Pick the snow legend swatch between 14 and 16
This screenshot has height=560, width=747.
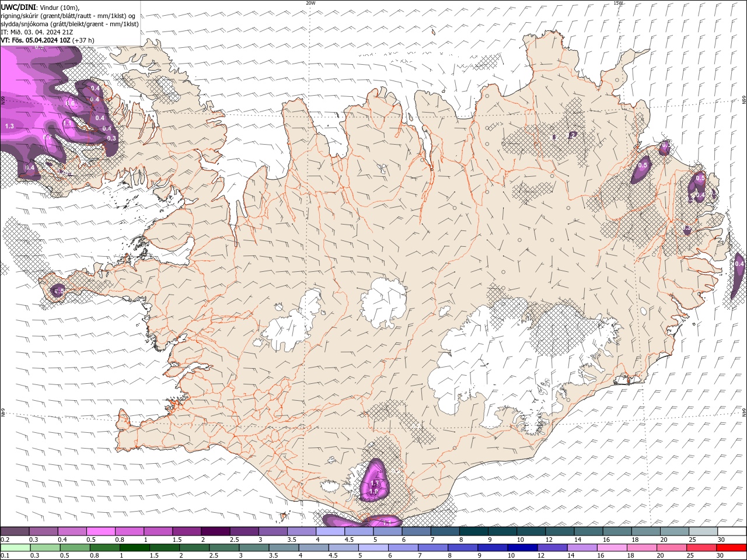tap(589, 531)
